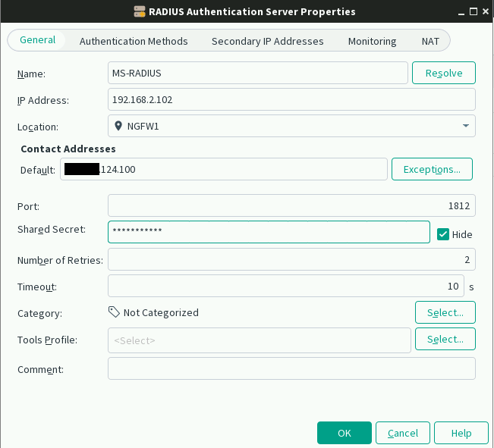Open Help for this dialog
Viewport: 494px width, 448px height.
pos(461,433)
